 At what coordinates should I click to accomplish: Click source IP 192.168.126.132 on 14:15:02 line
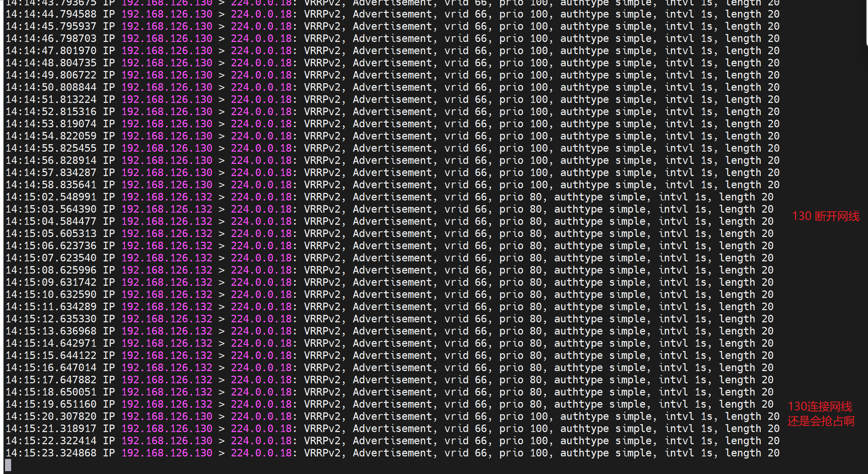click(167, 197)
